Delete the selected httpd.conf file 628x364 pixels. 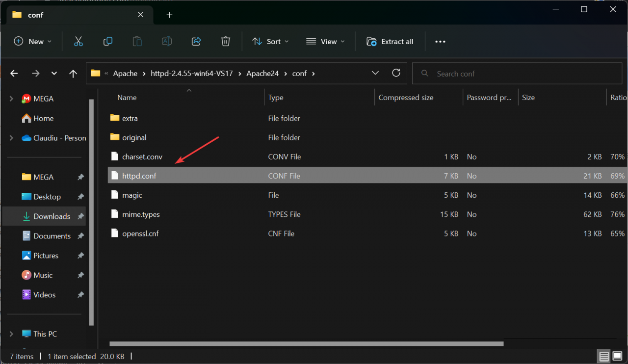click(x=226, y=41)
